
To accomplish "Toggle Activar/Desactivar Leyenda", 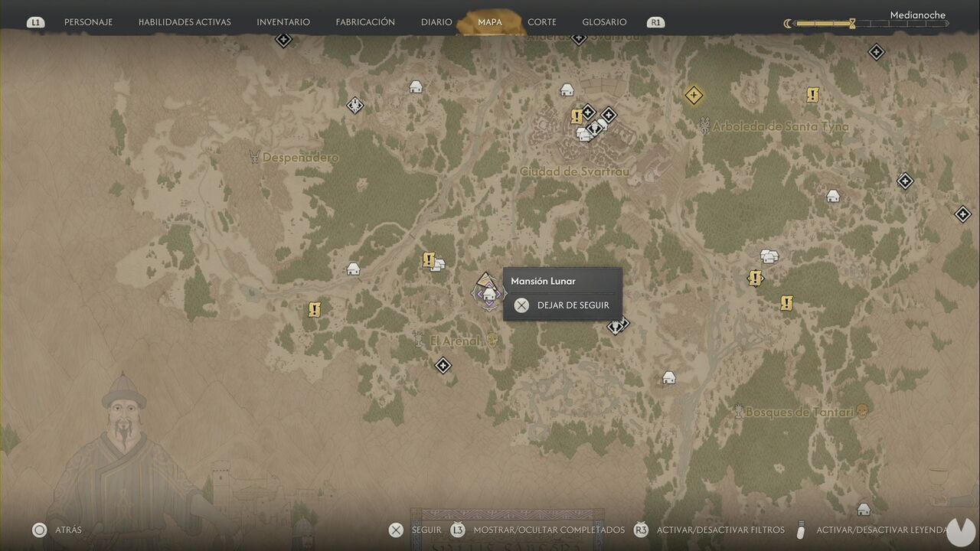I will pyautogui.click(x=872, y=530).
